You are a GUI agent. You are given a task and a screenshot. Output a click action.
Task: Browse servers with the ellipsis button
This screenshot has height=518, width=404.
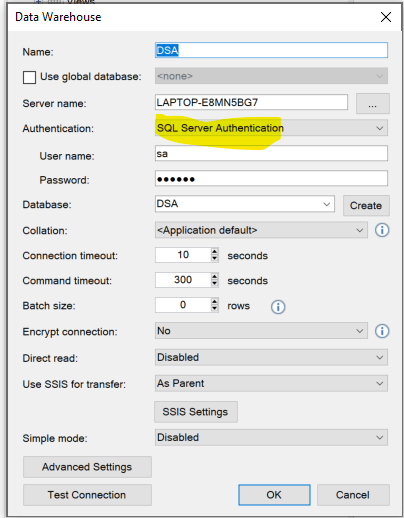pyautogui.click(x=373, y=103)
